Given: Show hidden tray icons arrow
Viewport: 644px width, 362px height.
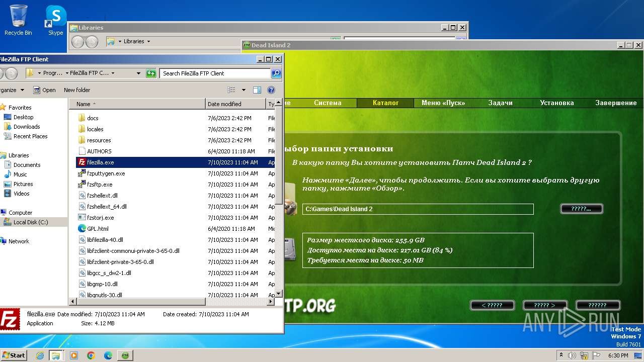Looking at the screenshot, I should point(561,355).
